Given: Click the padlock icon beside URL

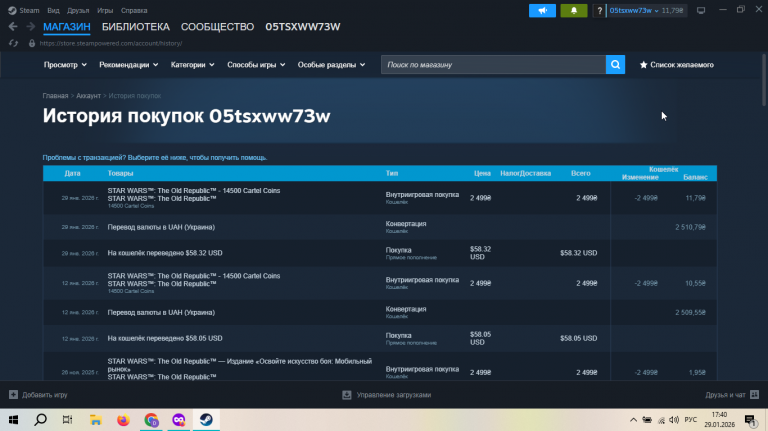Looking at the screenshot, I should coord(32,43).
